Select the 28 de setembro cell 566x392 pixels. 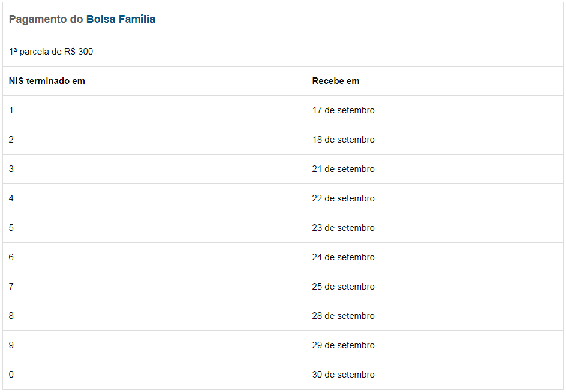[435, 316]
